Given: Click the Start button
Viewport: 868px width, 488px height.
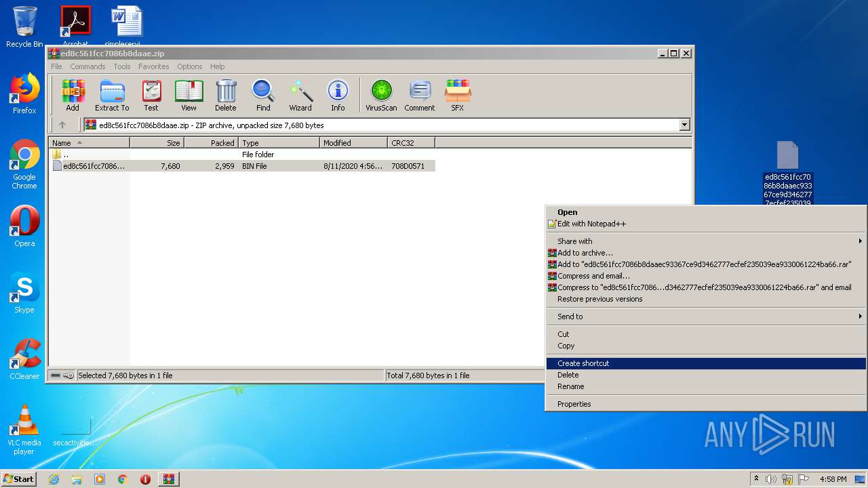Looking at the screenshot, I should click(19, 479).
